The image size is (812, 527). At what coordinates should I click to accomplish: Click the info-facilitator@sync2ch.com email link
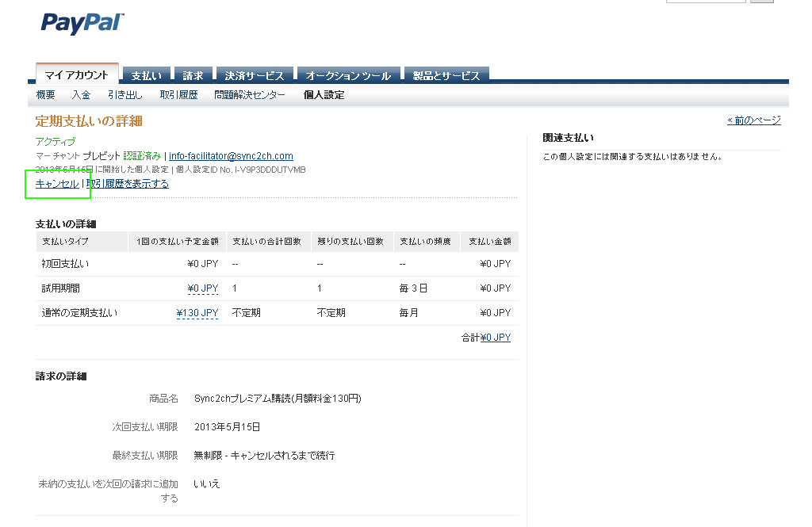(231, 156)
